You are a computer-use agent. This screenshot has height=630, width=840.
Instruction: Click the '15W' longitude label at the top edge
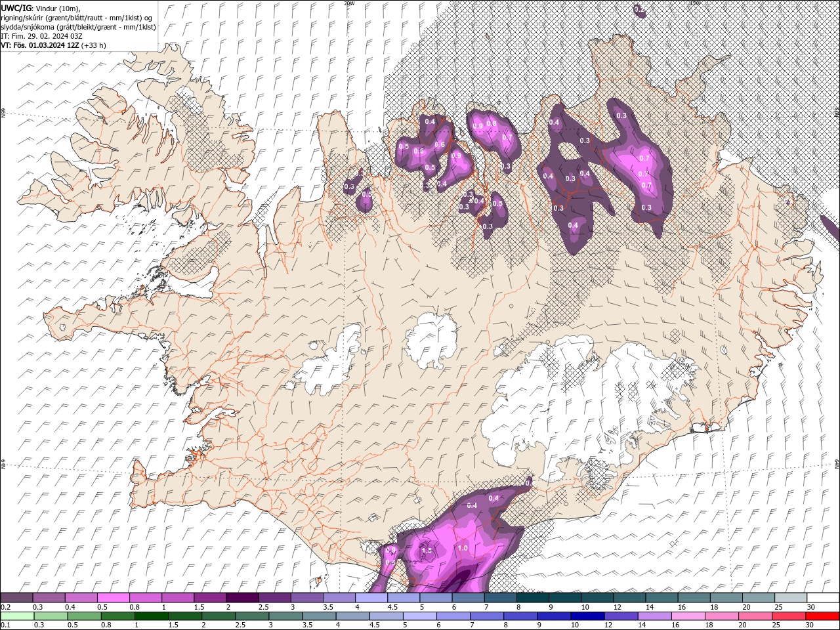pyautogui.click(x=696, y=3)
